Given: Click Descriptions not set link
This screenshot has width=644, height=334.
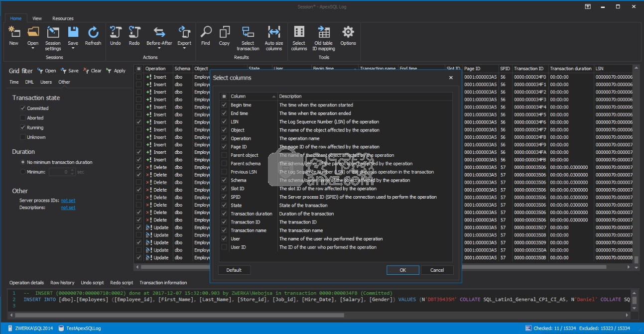Looking at the screenshot, I should click(68, 208).
